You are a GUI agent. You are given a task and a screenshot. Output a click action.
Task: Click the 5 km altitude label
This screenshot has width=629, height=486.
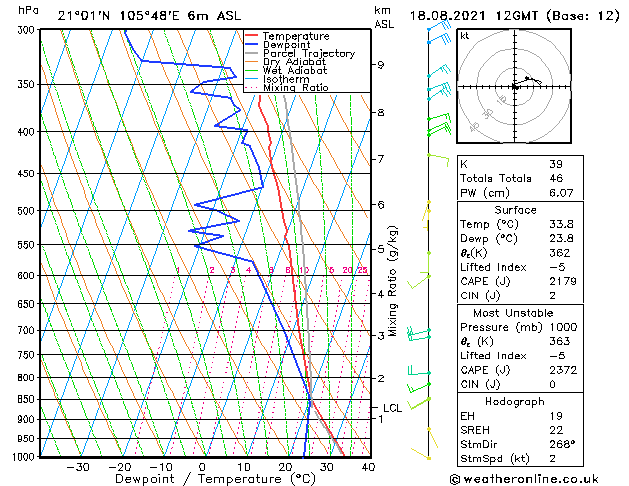[380, 249]
